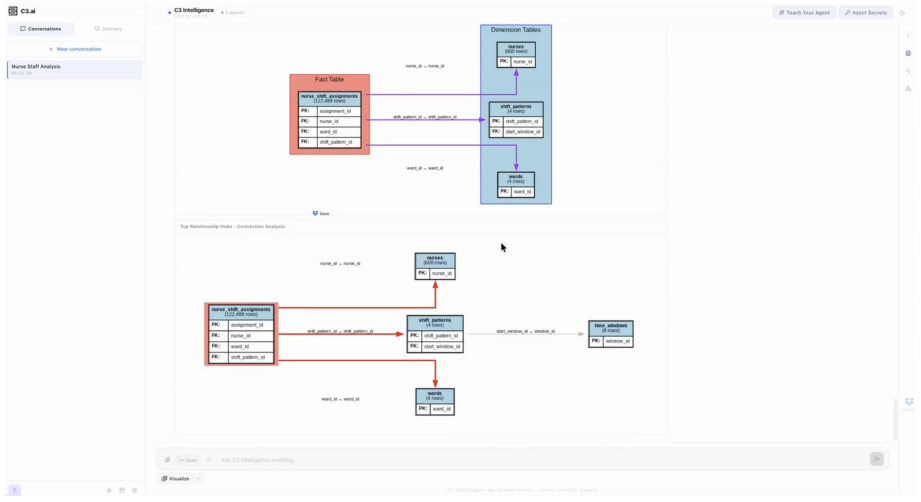
Task: Open the activity pulse icon in right sidebar
Action: point(908,71)
